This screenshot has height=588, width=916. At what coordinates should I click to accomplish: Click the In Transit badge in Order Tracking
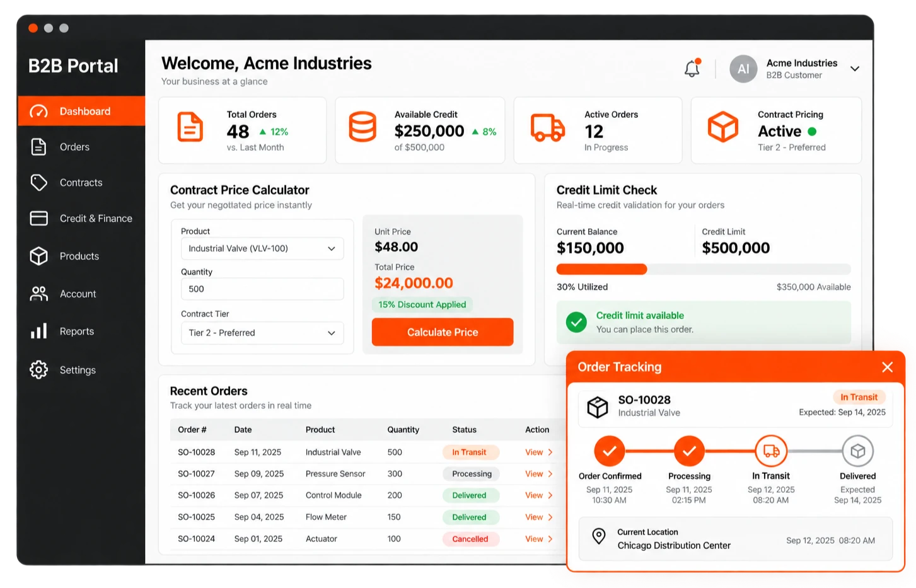coord(859,397)
